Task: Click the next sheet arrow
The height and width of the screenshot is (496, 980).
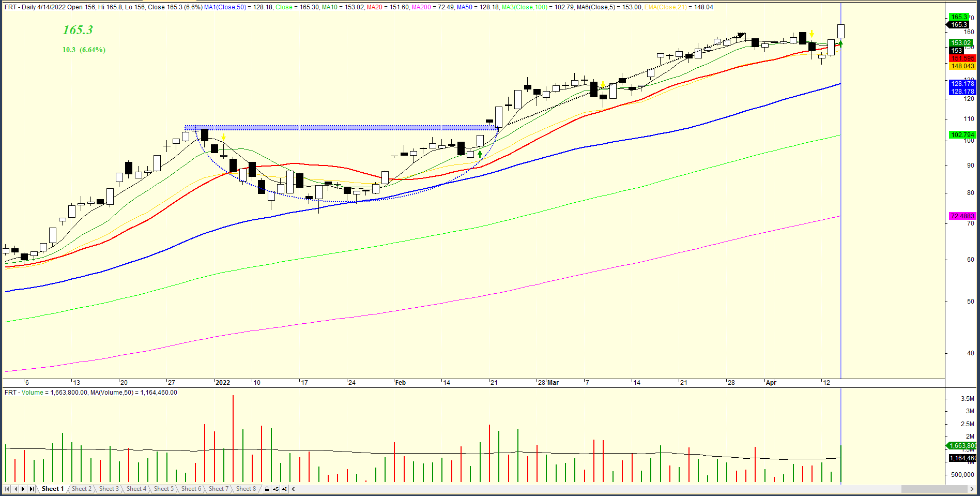Action: coord(23,489)
